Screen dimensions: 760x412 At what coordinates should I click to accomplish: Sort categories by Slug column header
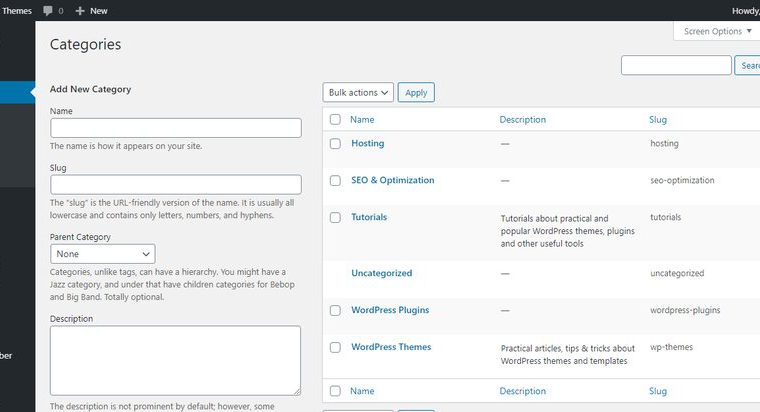pyautogui.click(x=657, y=119)
